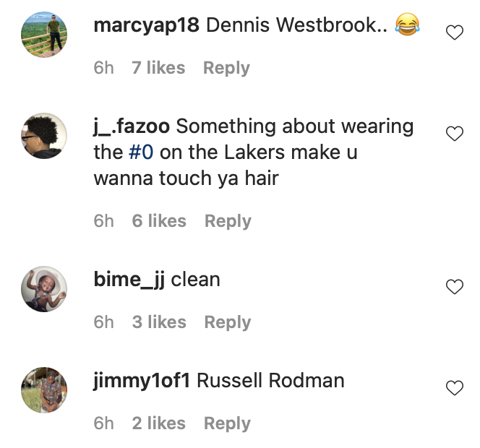Like marcyap18's Dennis Westbrook comment
This screenshot has height=448, width=480.
(x=454, y=33)
